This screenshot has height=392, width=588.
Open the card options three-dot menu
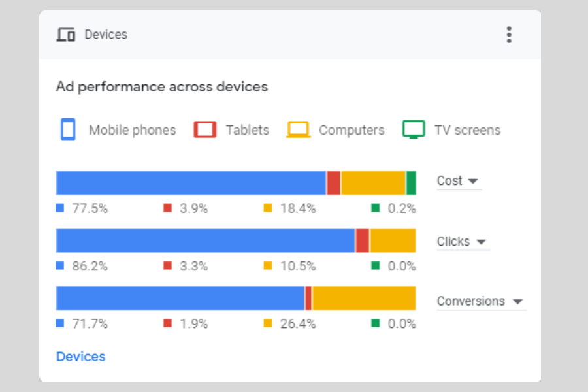(x=509, y=35)
